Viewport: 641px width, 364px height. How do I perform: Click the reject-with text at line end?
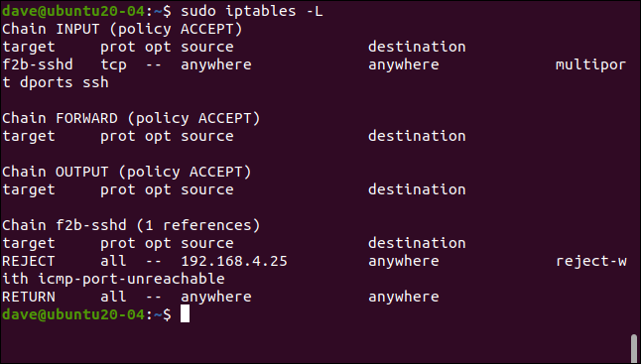pos(591,261)
